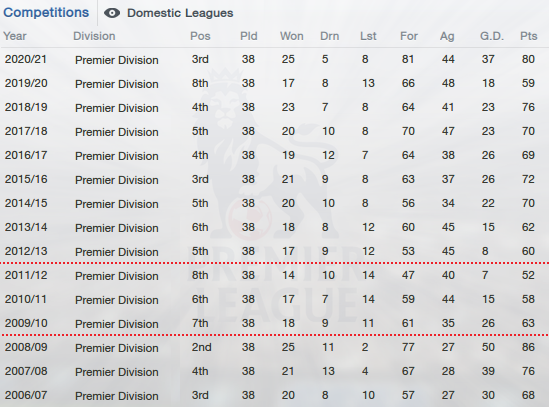Sort by Pld column header
The height and width of the screenshot is (407, 549).
(249, 36)
